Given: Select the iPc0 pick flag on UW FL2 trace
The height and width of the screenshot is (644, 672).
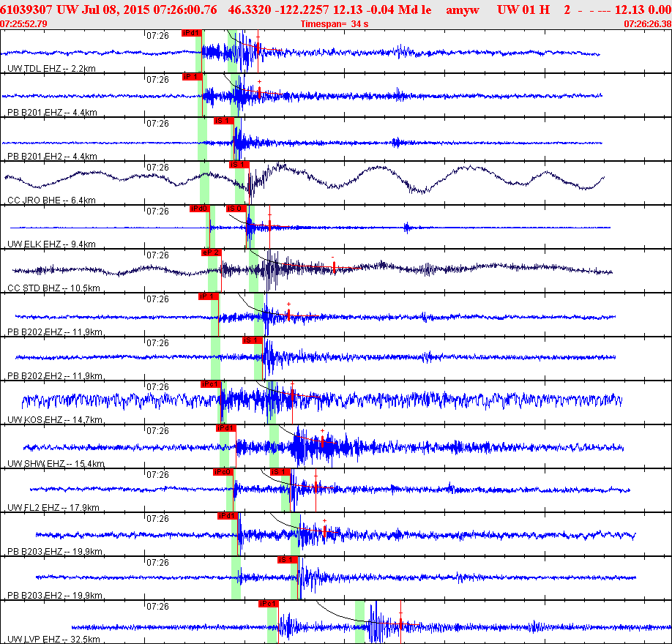Looking at the screenshot, I should pyautogui.click(x=223, y=472).
